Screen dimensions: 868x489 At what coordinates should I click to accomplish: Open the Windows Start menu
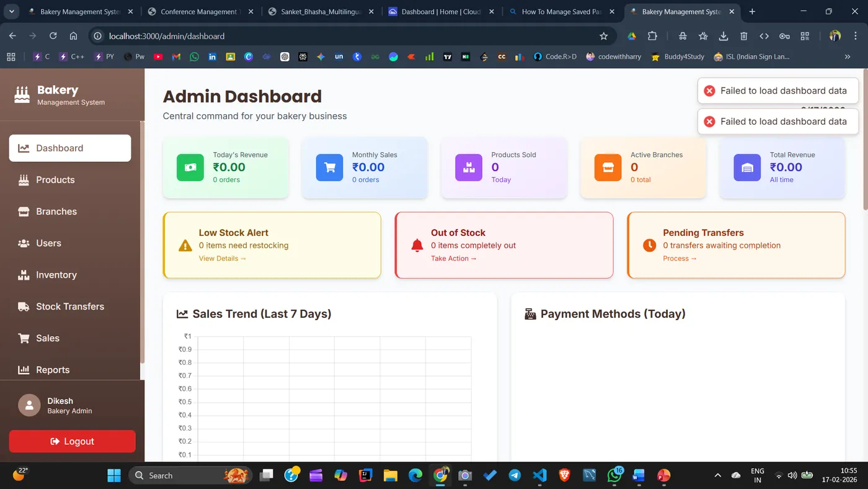click(114, 475)
